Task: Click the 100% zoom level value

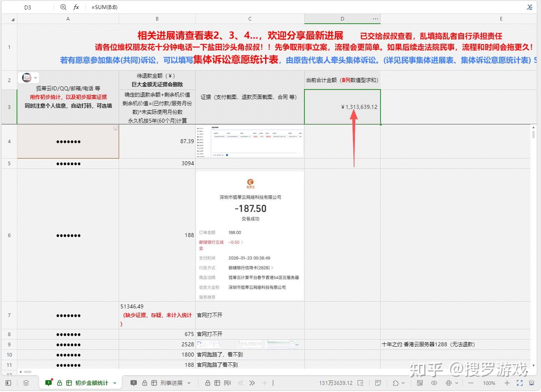Action: (489, 383)
